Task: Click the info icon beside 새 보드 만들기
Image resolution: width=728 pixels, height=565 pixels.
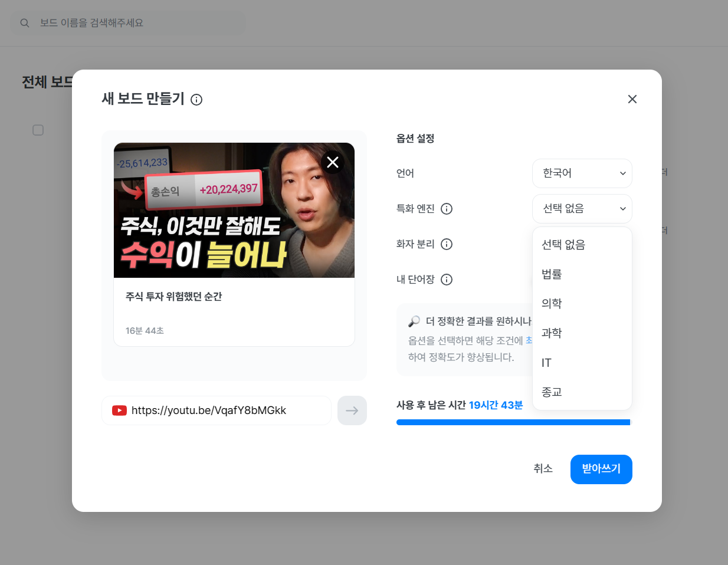Action: 196,100
